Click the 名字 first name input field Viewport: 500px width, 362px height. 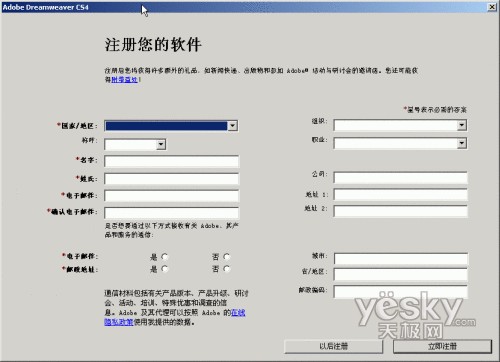pyautogui.click(x=171, y=161)
